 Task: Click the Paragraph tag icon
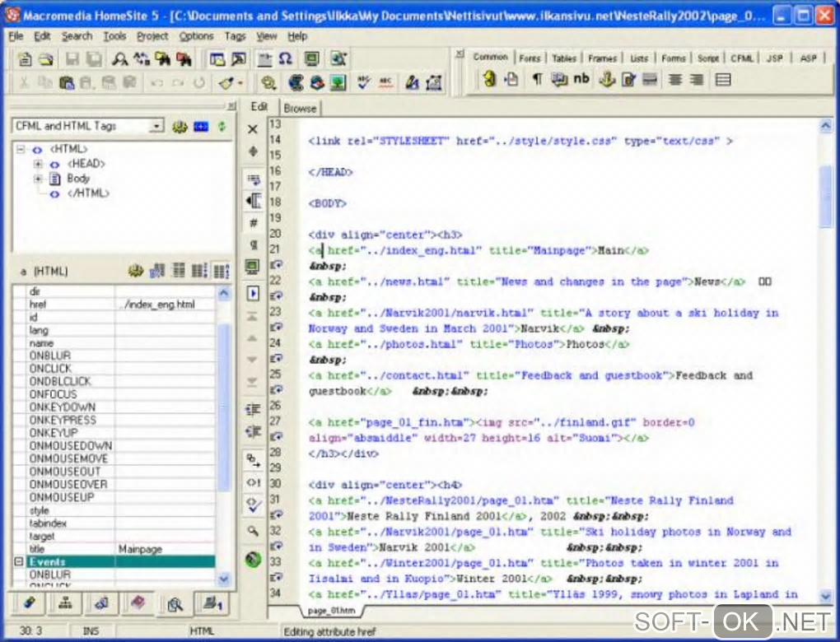536,80
